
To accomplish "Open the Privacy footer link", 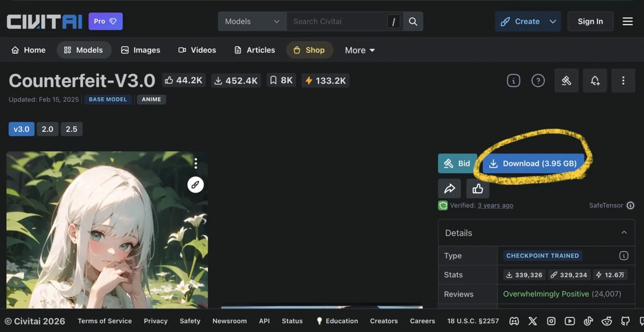I will tap(156, 321).
